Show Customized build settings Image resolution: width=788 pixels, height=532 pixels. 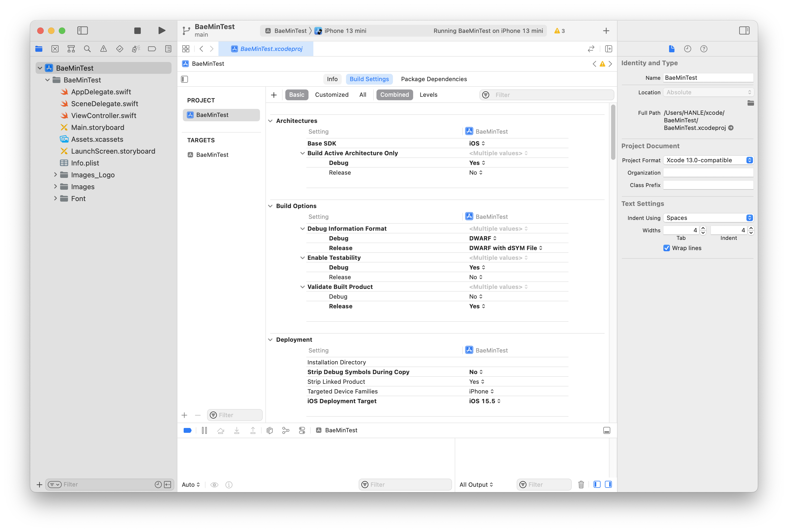331,95
